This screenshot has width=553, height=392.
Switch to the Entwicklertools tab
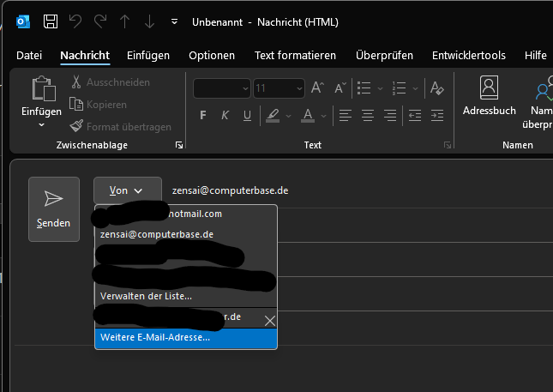(469, 56)
